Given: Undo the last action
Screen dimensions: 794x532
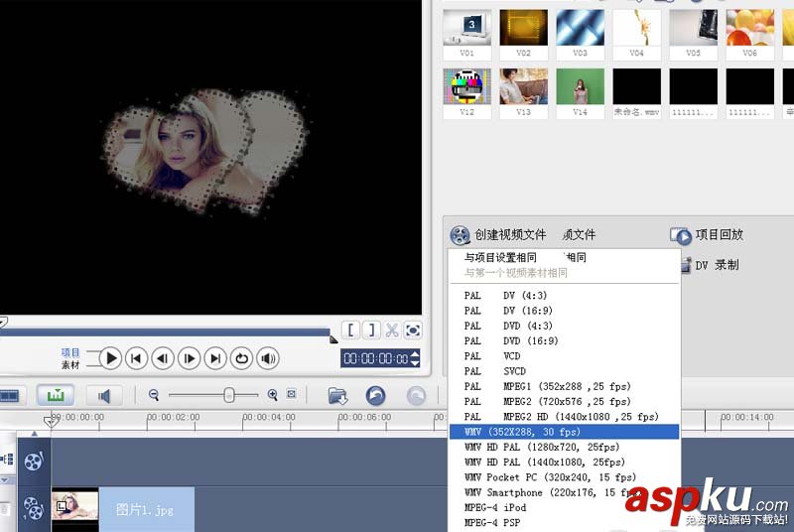Looking at the screenshot, I should (x=375, y=395).
